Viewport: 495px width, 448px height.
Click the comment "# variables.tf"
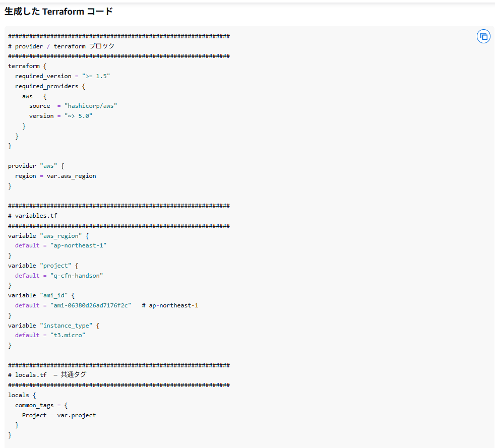(33, 216)
